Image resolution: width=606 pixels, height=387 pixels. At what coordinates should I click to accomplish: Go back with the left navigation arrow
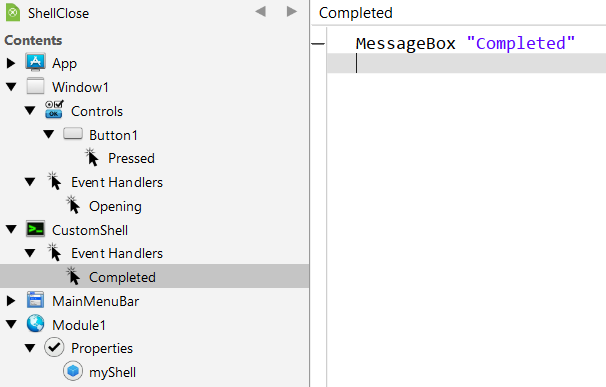pos(261,12)
